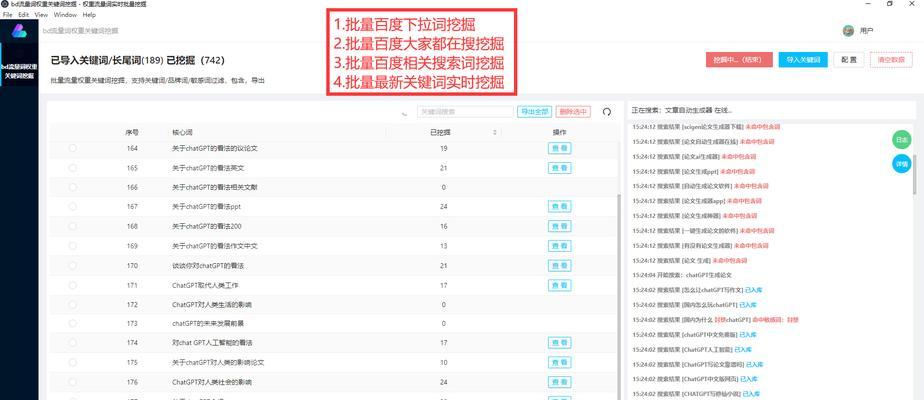Open the View menu
Screen dimensions: 924x400
pos(41,14)
